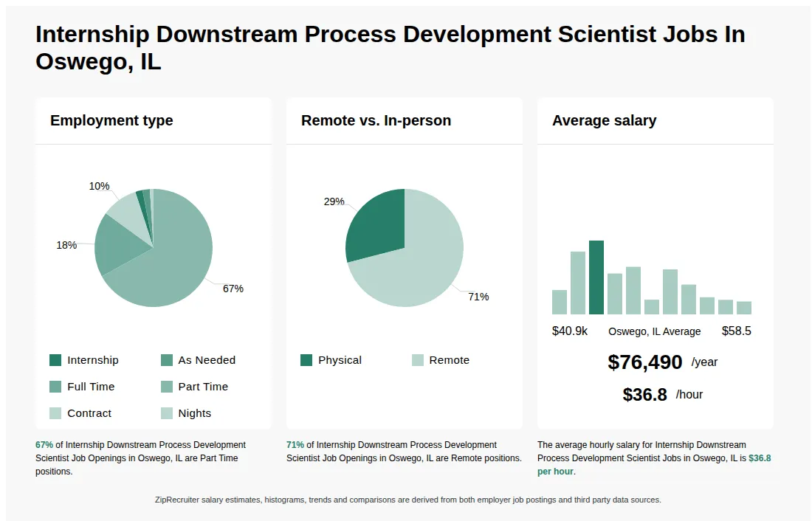Click the 'Full Time' legend text
The height and width of the screenshot is (521, 812).
[x=91, y=387]
